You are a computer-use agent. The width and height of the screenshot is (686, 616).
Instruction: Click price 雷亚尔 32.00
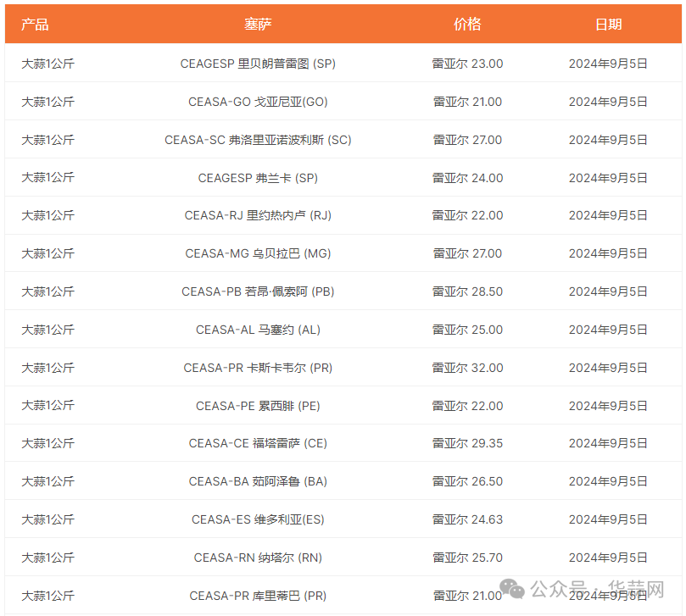click(x=467, y=368)
